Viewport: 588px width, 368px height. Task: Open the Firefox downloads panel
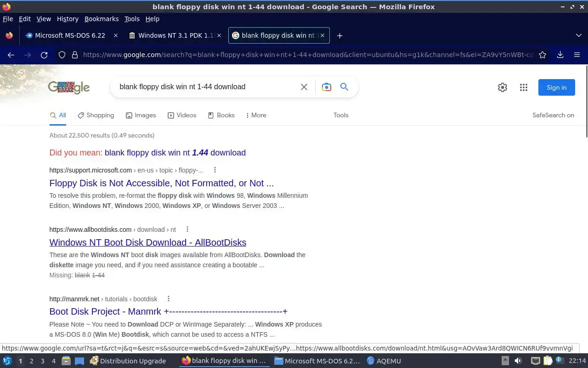tap(560, 55)
